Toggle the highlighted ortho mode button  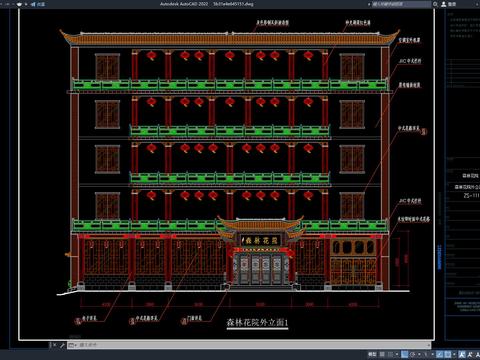coord(404,354)
